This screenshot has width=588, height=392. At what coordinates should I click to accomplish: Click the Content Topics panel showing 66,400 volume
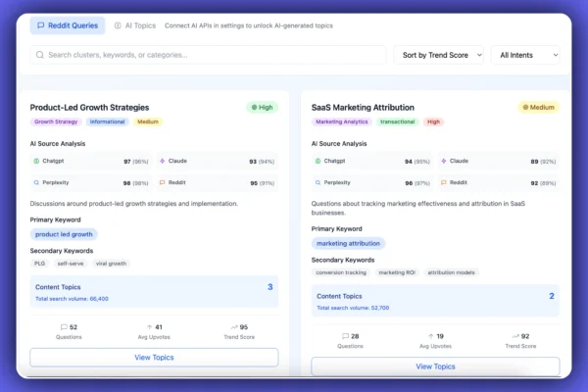pyautogui.click(x=154, y=291)
